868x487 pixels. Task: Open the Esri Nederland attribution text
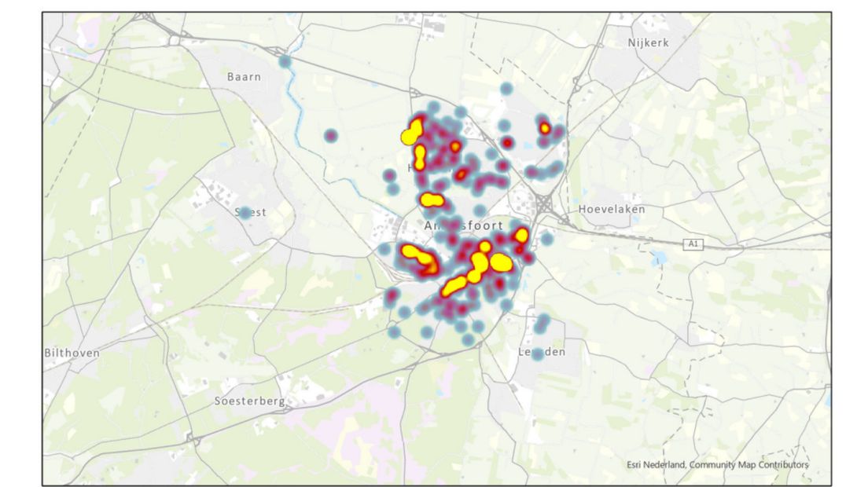tap(717, 465)
